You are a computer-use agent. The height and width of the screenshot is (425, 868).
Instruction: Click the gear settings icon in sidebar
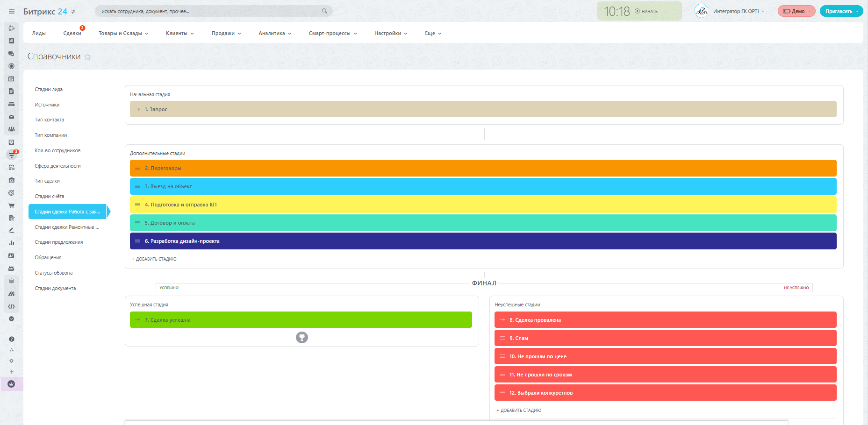point(11,361)
